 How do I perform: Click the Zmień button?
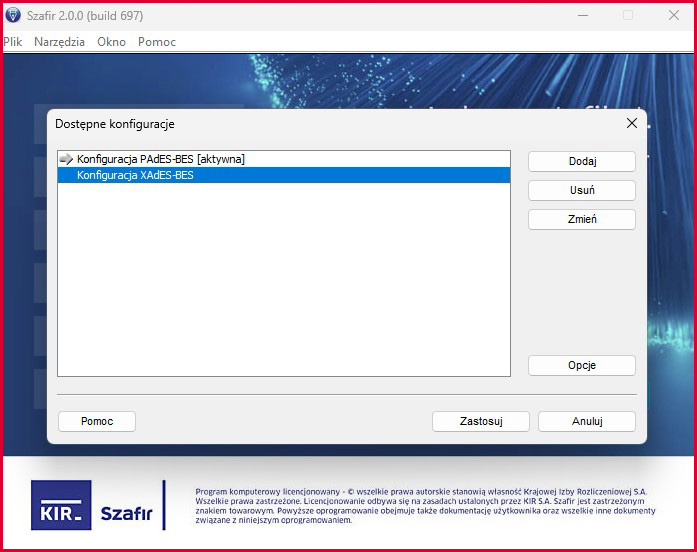point(582,219)
